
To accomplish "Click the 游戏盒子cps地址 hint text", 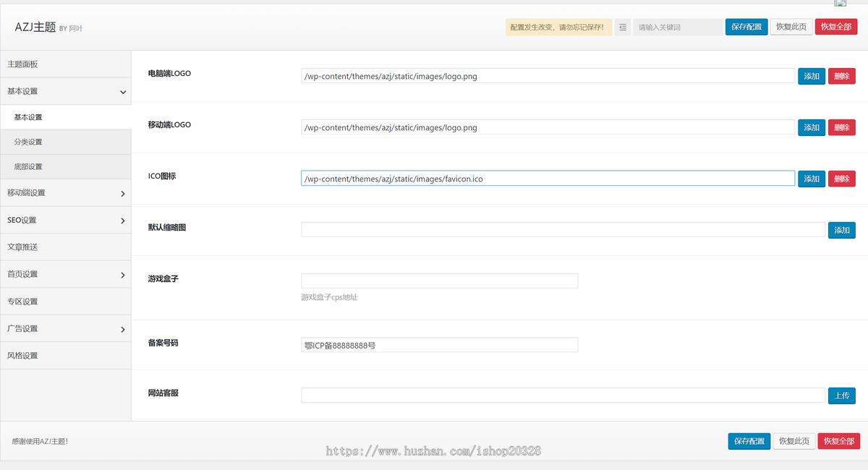I will (x=329, y=297).
